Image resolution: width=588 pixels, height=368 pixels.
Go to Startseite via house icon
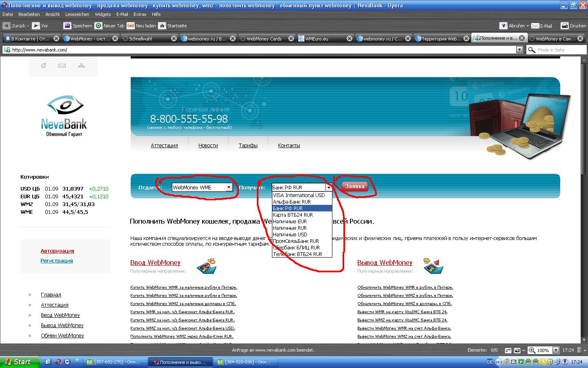click(x=162, y=25)
